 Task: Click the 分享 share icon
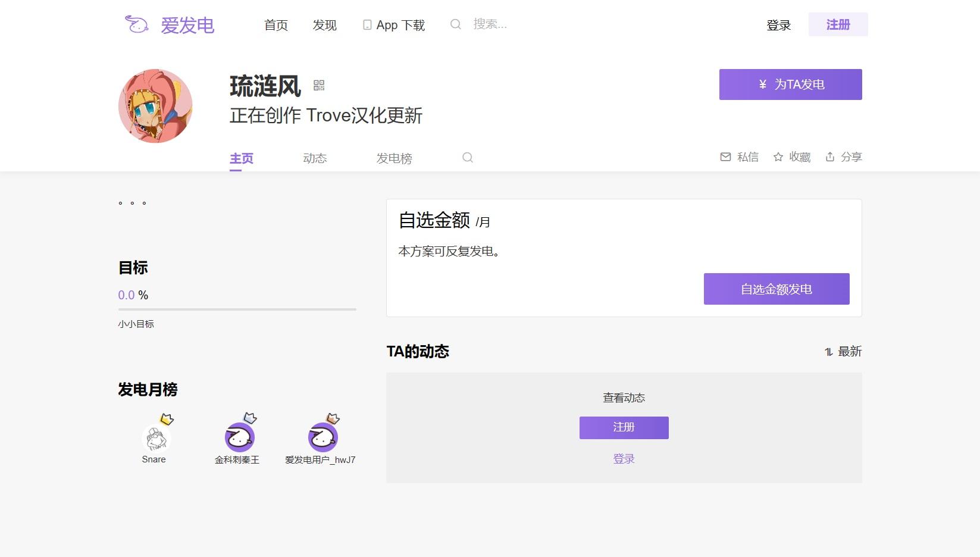[830, 157]
